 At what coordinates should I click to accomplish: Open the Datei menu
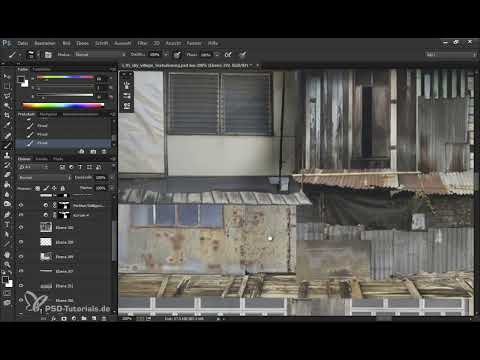[x=22, y=43]
